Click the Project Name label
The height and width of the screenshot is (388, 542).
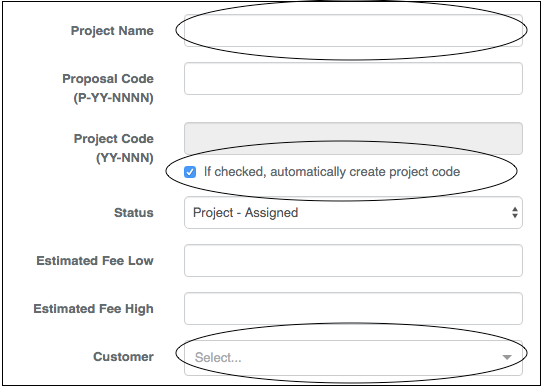pos(112,30)
